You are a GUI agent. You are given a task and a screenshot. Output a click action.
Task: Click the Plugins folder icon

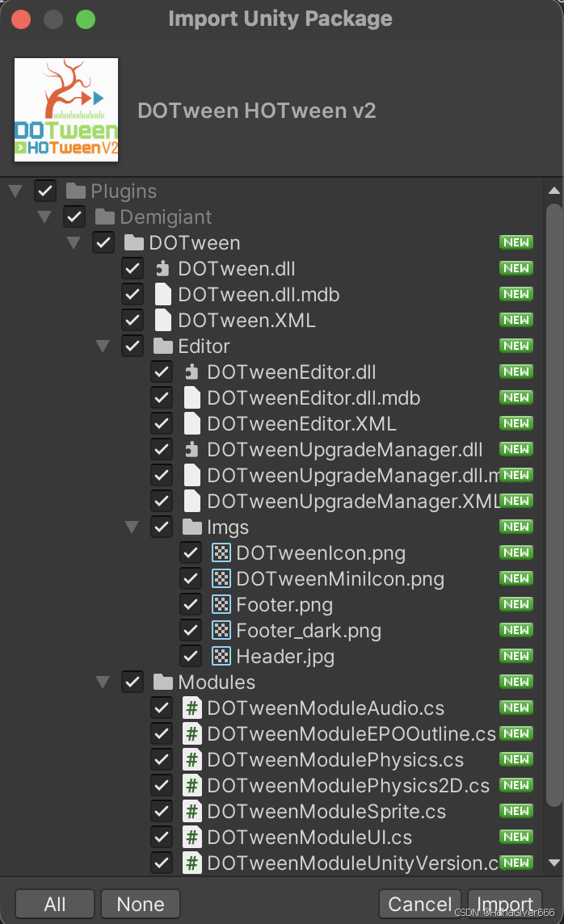[x=76, y=191]
